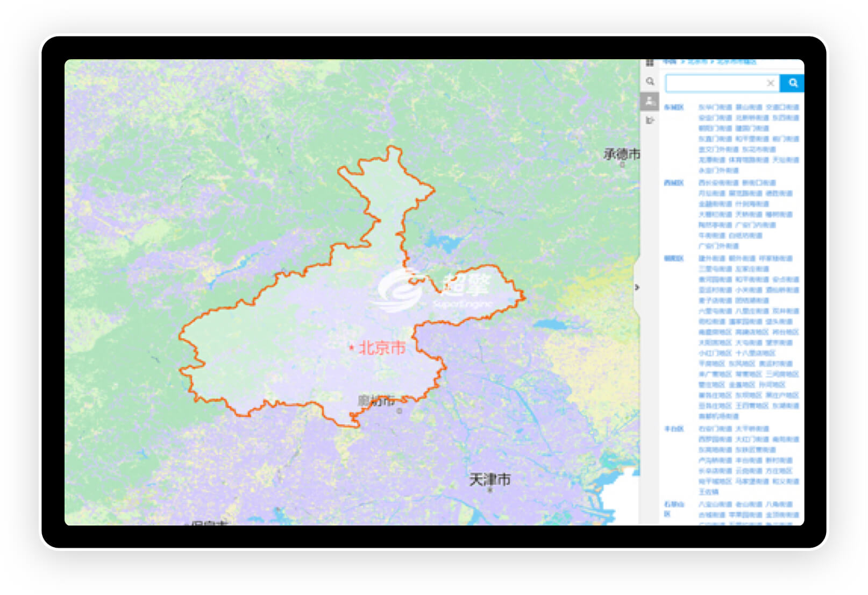Collapse the right panel using arrow handle

(637, 287)
